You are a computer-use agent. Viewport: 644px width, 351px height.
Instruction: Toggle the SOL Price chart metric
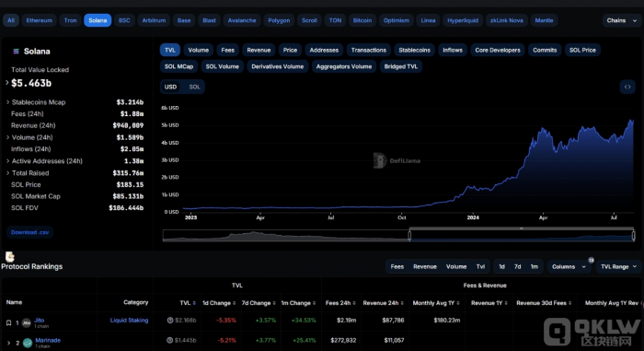point(582,50)
